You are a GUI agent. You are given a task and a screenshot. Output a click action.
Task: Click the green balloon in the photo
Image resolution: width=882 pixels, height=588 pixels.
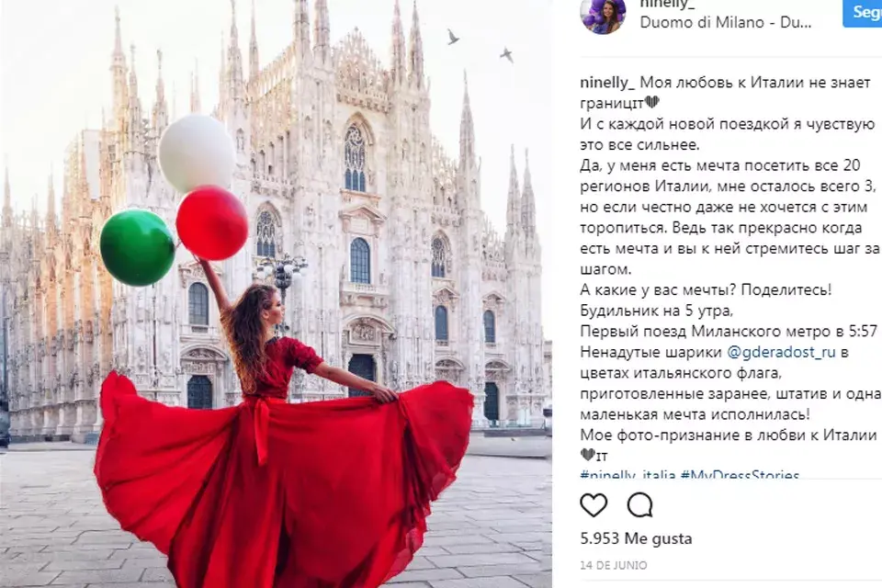pos(137,247)
